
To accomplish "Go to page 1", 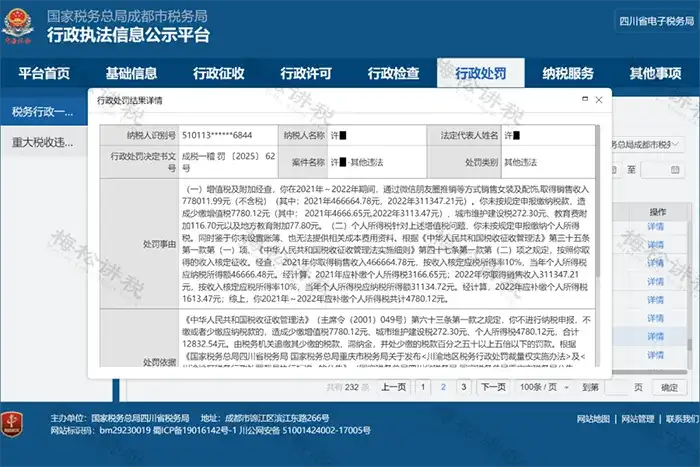I will point(423,387).
